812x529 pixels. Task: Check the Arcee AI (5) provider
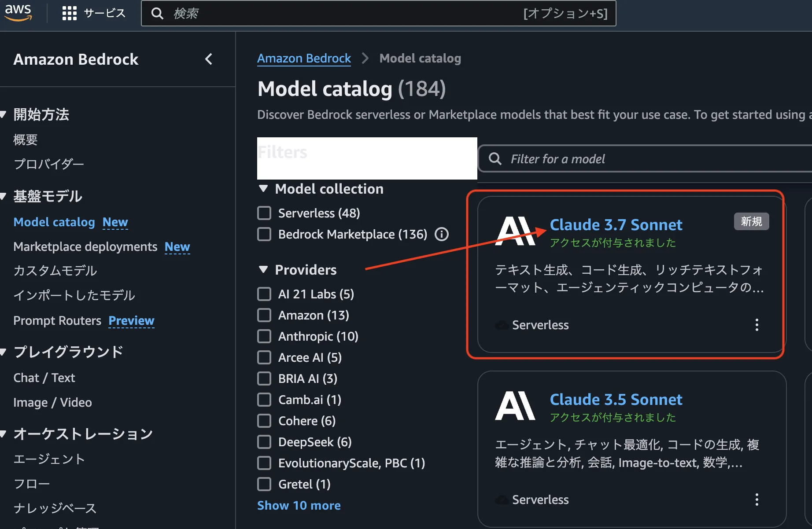tap(264, 357)
